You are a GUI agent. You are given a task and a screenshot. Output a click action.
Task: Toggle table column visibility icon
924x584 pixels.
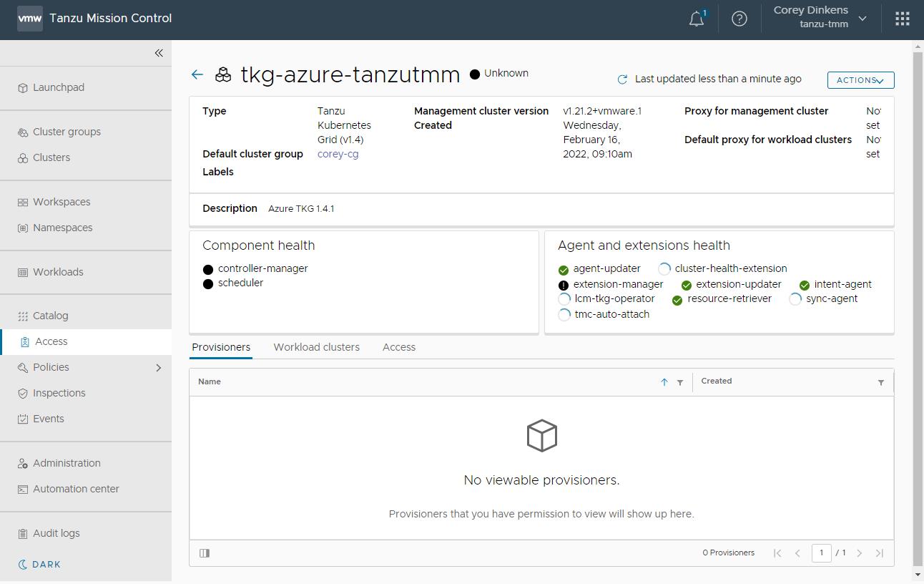205,553
